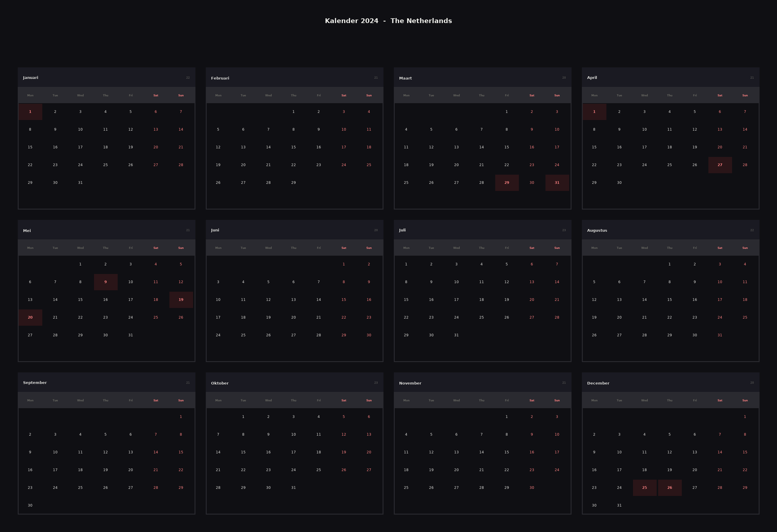Click 15 in Juni
777x532 pixels.
344,300
